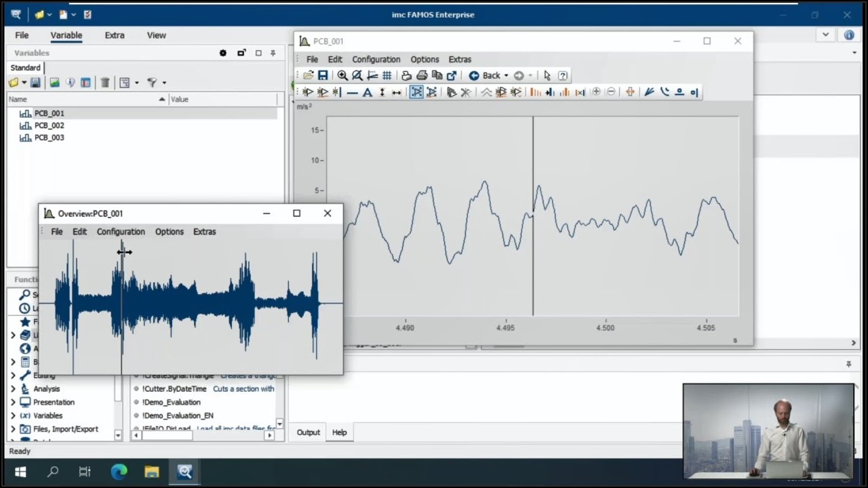The width and height of the screenshot is (868, 488).
Task: Click the help question mark icon
Action: 562,75
